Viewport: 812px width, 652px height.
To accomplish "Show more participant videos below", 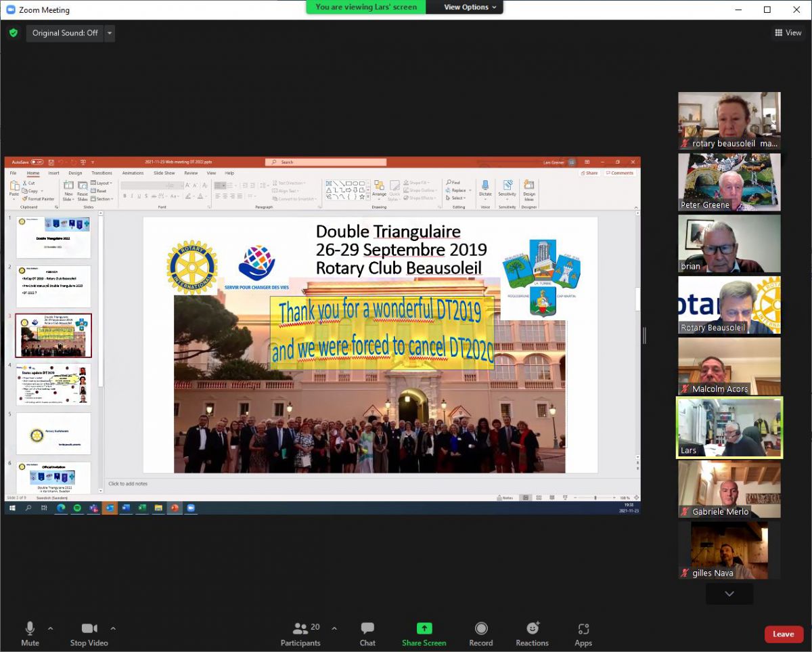I will click(729, 594).
